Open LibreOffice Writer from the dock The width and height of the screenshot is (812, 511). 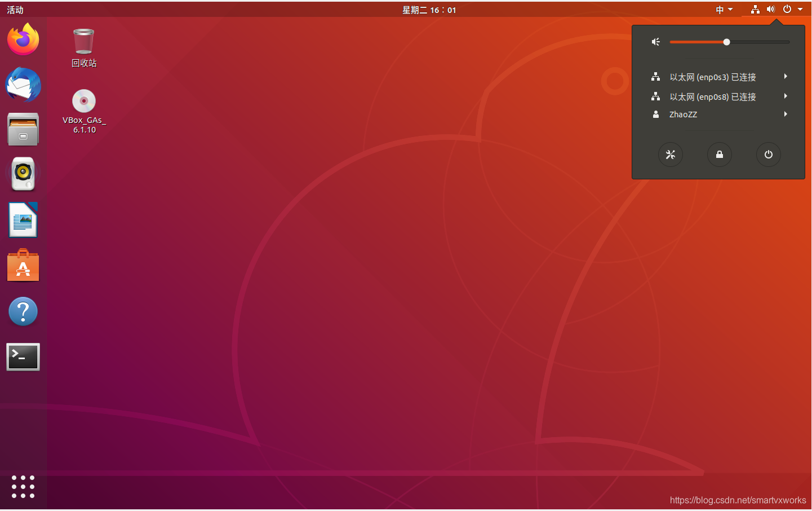pyautogui.click(x=23, y=219)
